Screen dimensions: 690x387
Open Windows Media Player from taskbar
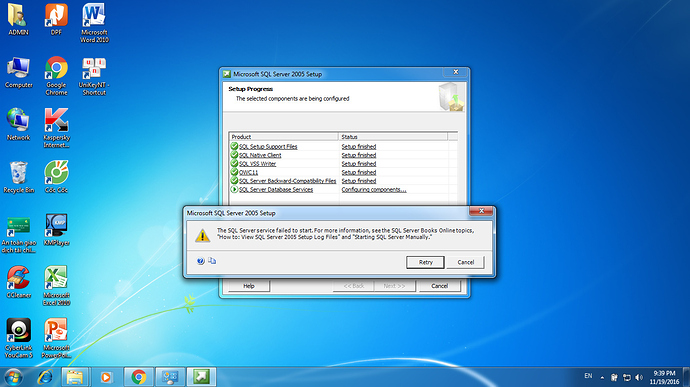(106, 377)
